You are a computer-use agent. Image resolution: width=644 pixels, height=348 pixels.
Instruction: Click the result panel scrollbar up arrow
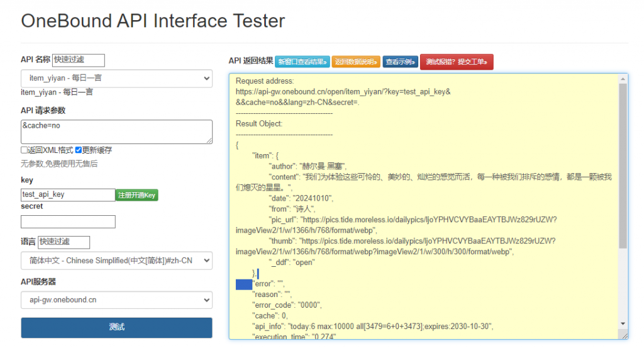pyautogui.click(x=623, y=79)
